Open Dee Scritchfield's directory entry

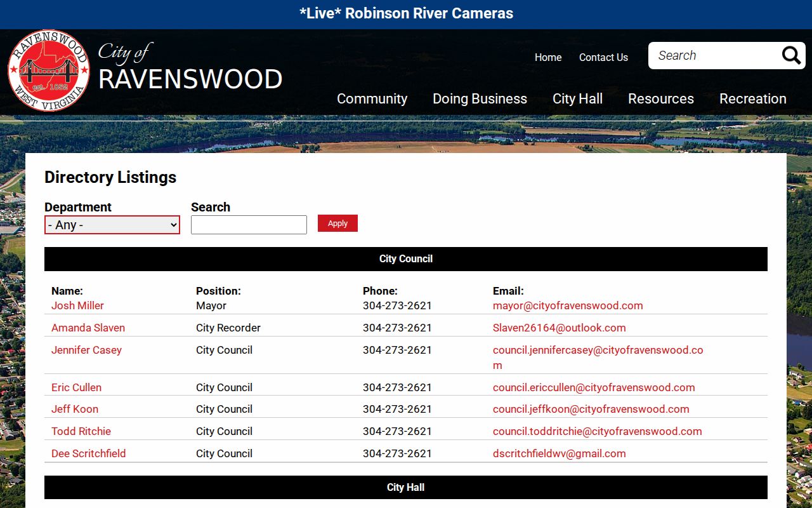(89, 453)
